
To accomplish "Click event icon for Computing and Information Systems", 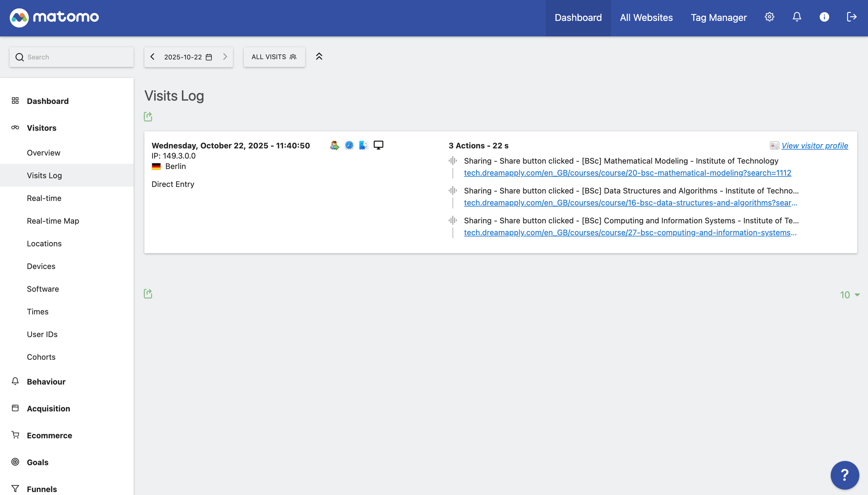I will [453, 220].
